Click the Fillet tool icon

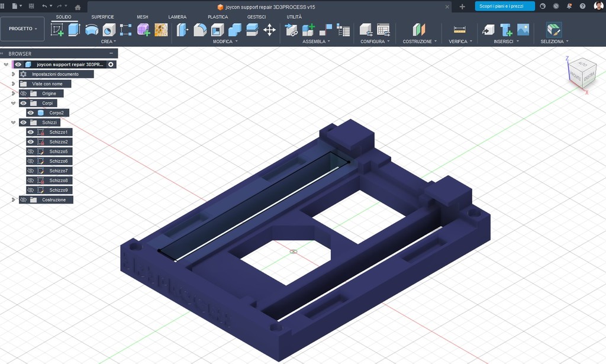[x=200, y=30]
